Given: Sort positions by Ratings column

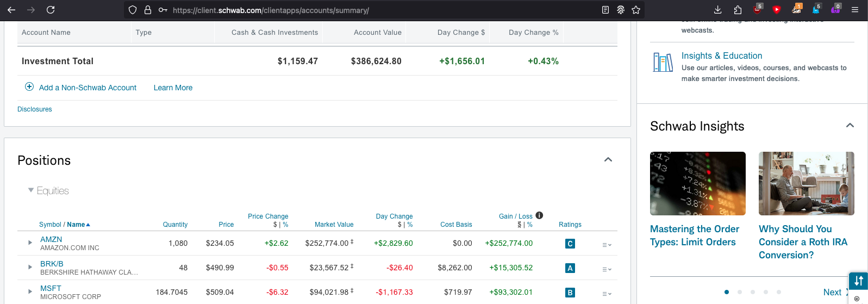Looking at the screenshot, I should tap(570, 225).
